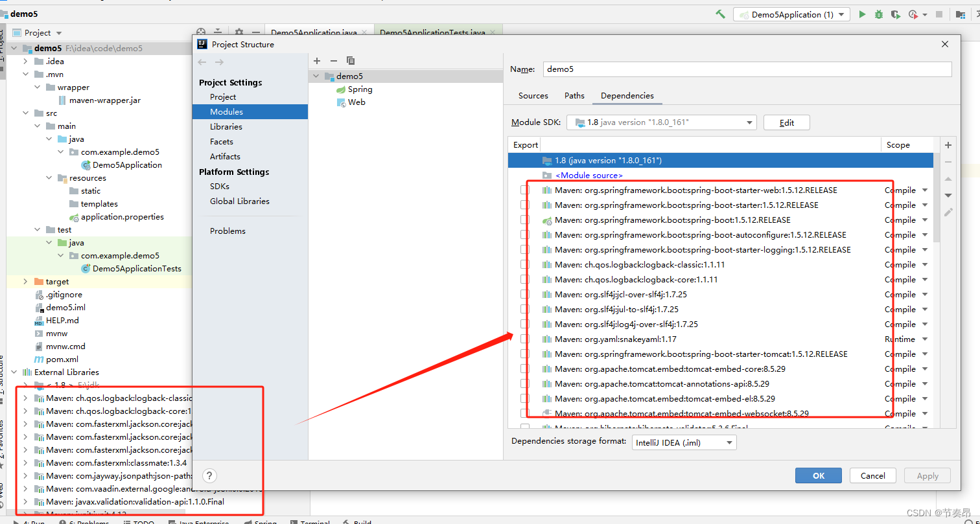The height and width of the screenshot is (524, 980).
Task: Click the Apply button
Action: (927, 475)
